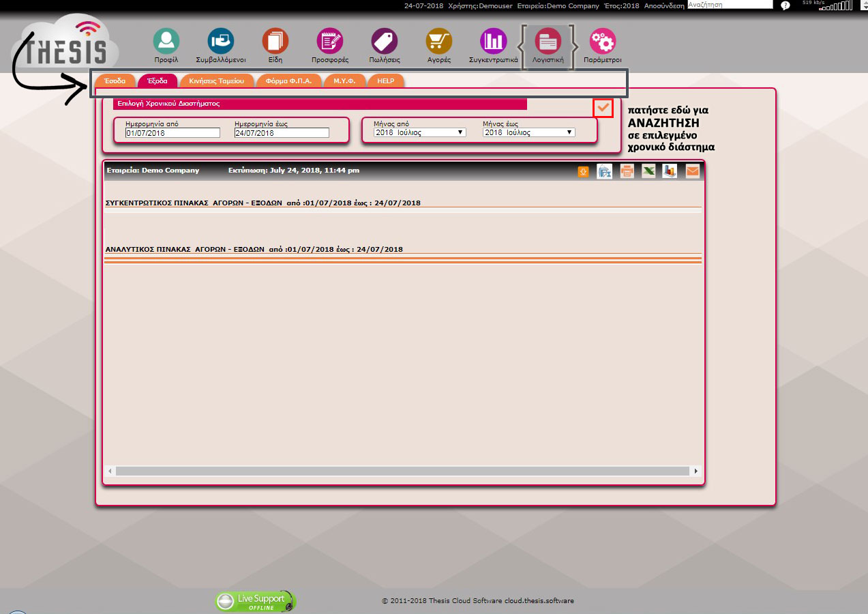Screen dimensions: 868x614
Task: Open the Φόρμα Φ.Π.Α. tab
Action: click(x=288, y=81)
